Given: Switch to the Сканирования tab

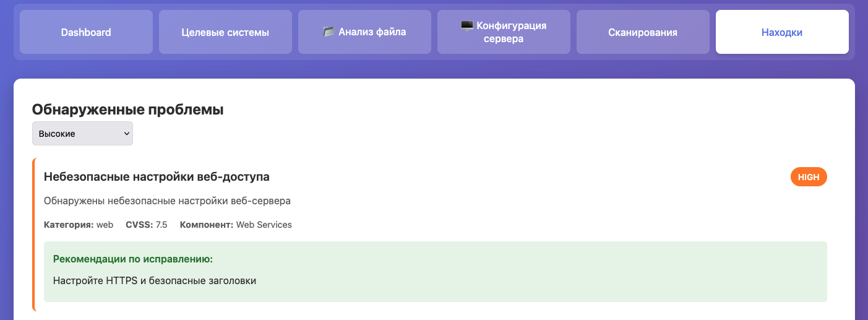Looking at the screenshot, I should point(642,32).
